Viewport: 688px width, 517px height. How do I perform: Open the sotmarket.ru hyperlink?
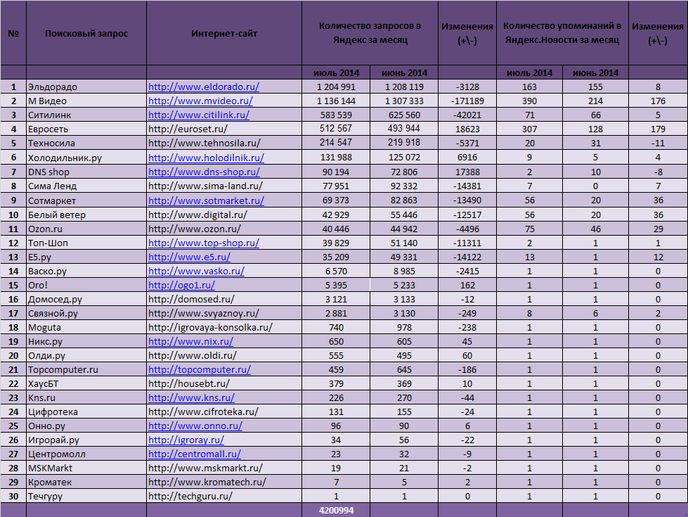(x=206, y=201)
